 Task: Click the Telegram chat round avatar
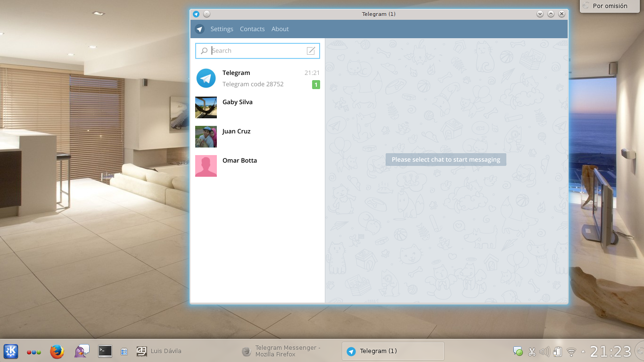(x=206, y=78)
